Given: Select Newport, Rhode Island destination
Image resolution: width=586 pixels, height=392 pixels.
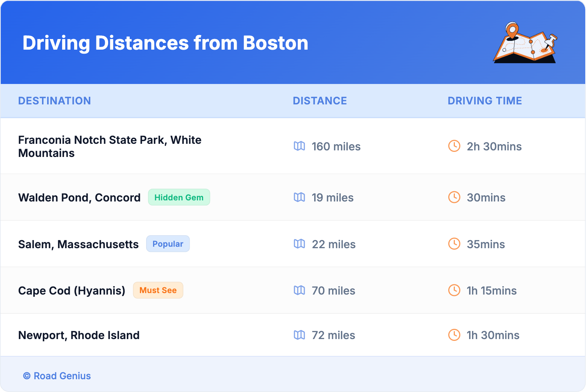Looking at the screenshot, I should [x=79, y=335].
